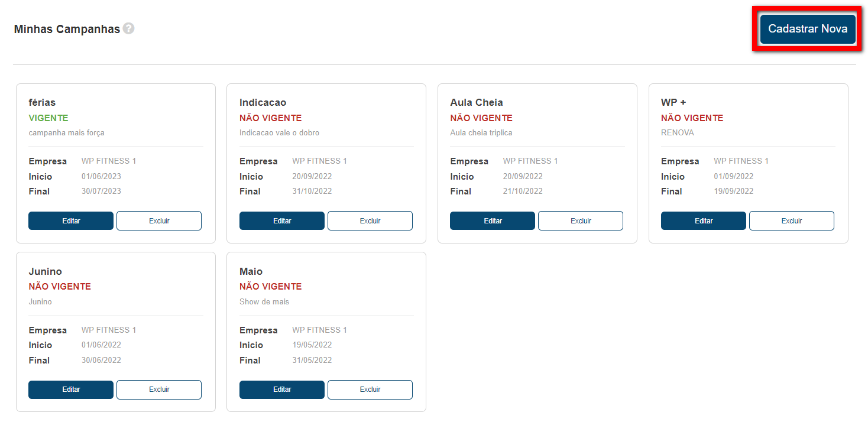
Task: Edit the férias campaign
Action: [x=71, y=221]
